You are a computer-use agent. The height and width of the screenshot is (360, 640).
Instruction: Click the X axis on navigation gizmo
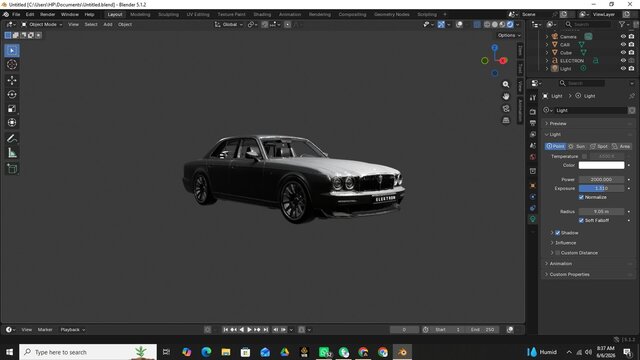(503, 60)
